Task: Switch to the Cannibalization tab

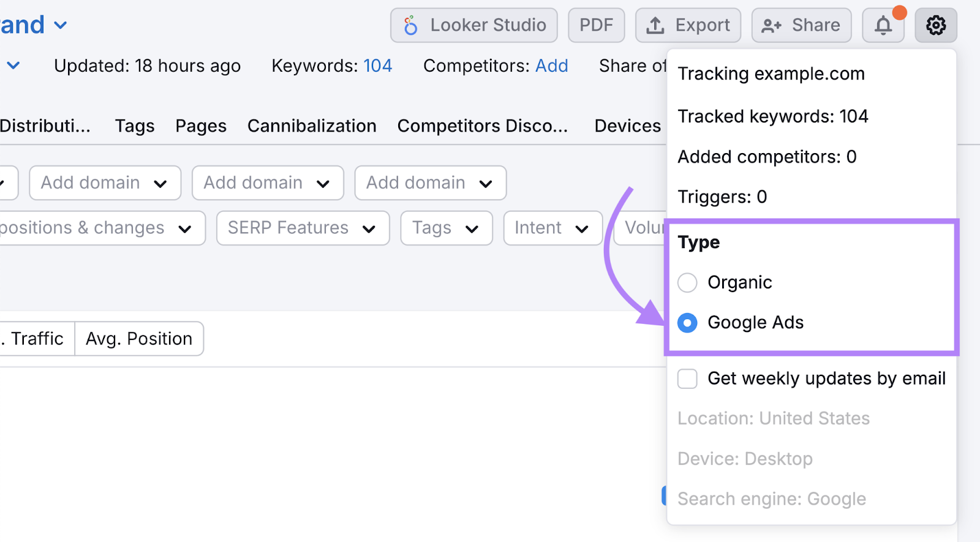Action: tap(312, 126)
